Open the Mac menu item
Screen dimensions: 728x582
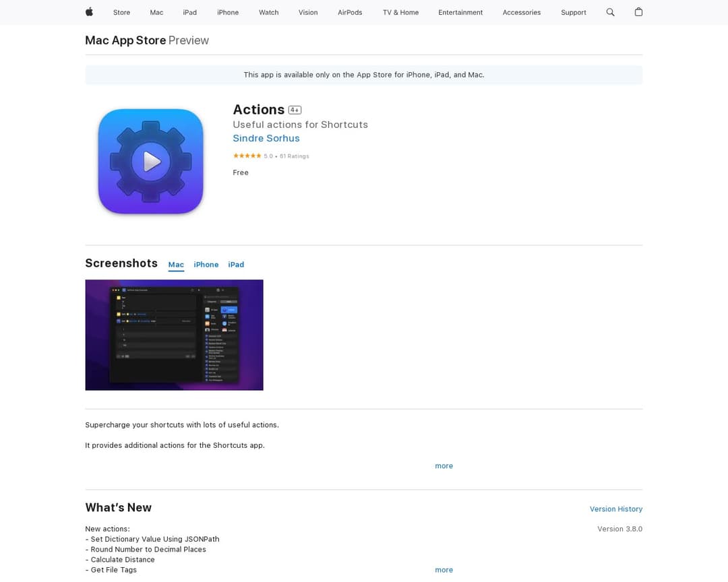(156, 13)
